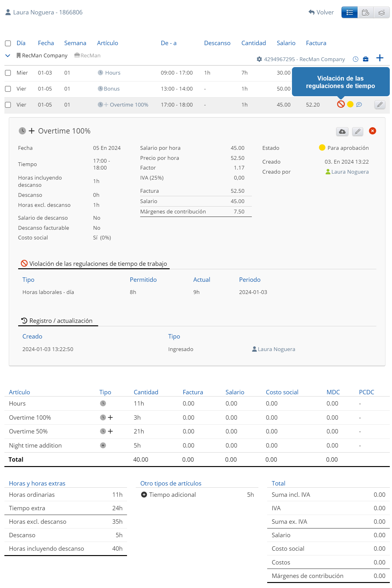Click the red time-regulation violation icon
The height and width of the screenshot is (588, 392).
pyautogui.click(x=341, y=104)
